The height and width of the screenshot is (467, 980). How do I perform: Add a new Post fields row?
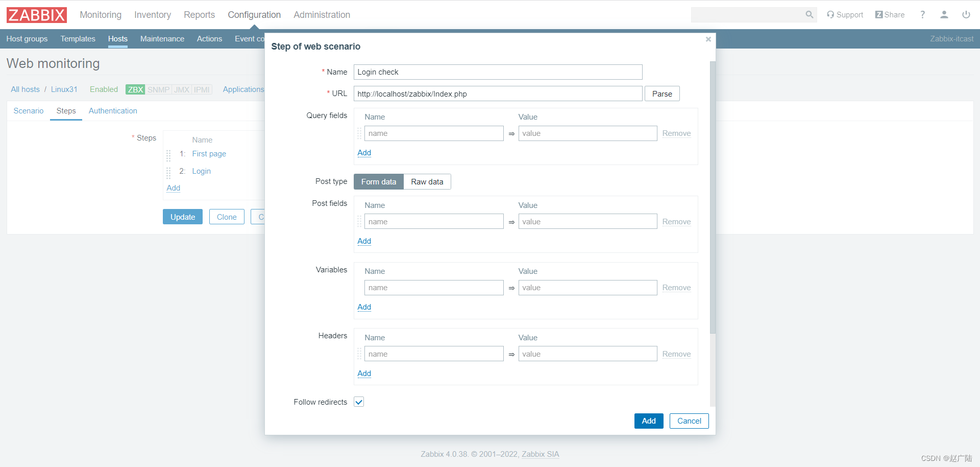tap(364, 241)
